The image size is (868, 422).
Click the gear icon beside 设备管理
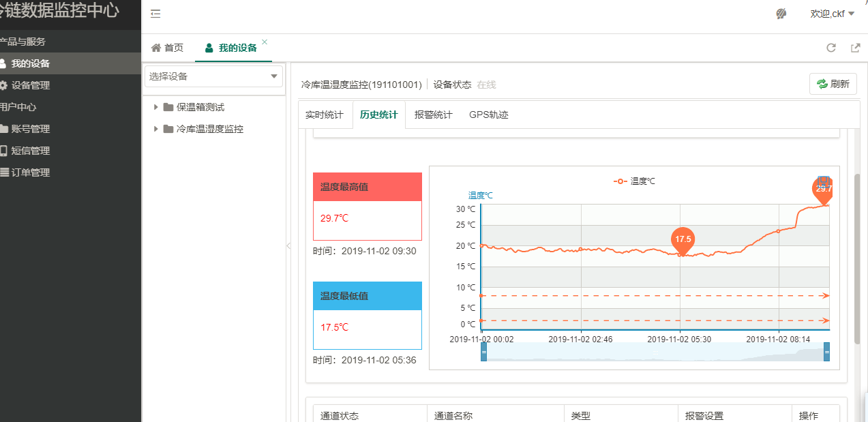(x=3, y=85)
